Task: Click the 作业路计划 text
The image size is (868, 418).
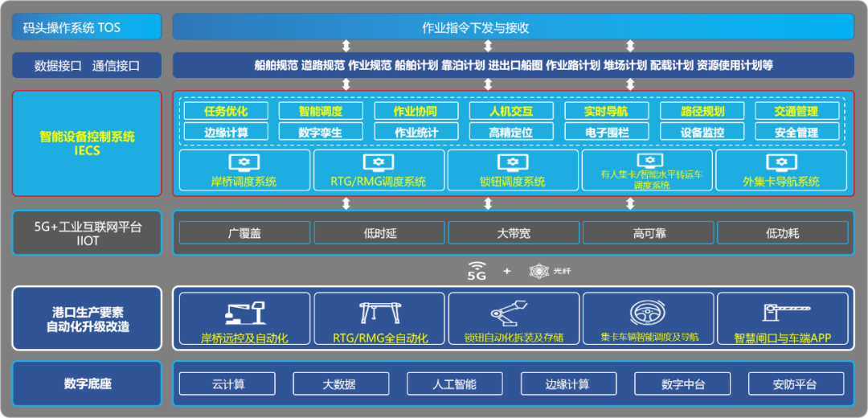Action: click(573, 65)
